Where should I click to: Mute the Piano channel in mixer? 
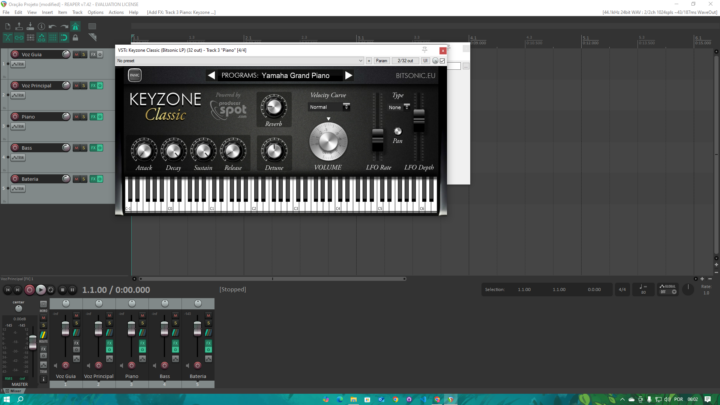tap(142, 316)
